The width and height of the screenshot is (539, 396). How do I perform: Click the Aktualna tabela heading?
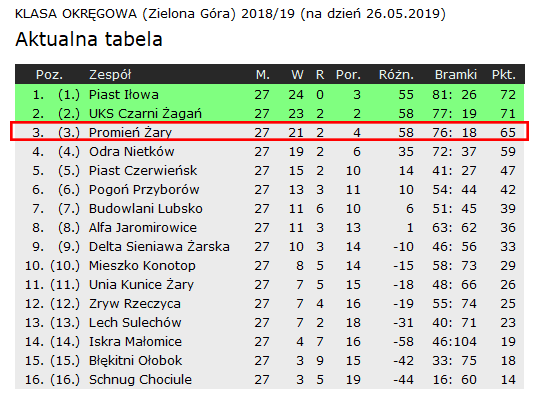tap(89, 39)
